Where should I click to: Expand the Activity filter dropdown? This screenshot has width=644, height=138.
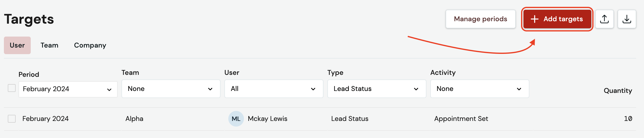point(480,89)
